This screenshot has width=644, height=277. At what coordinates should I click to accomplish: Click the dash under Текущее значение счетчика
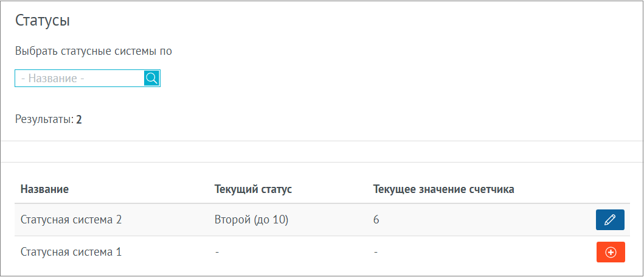pos(375,252)
